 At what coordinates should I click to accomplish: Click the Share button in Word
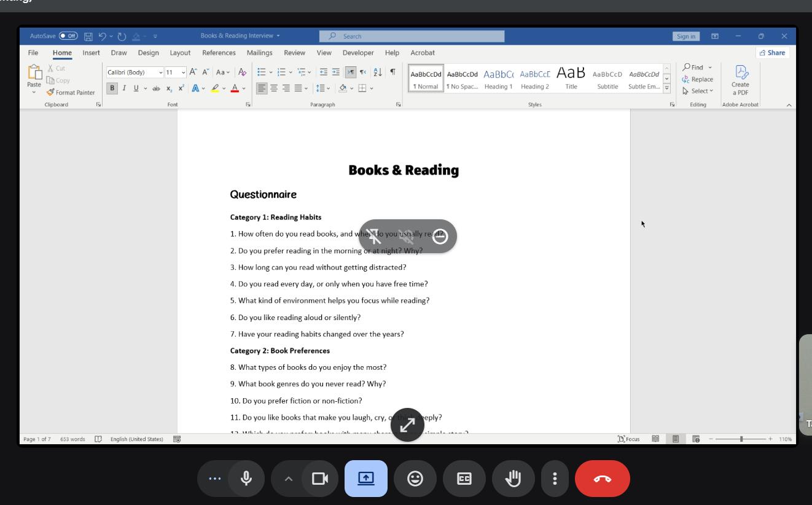coord(772,53)
